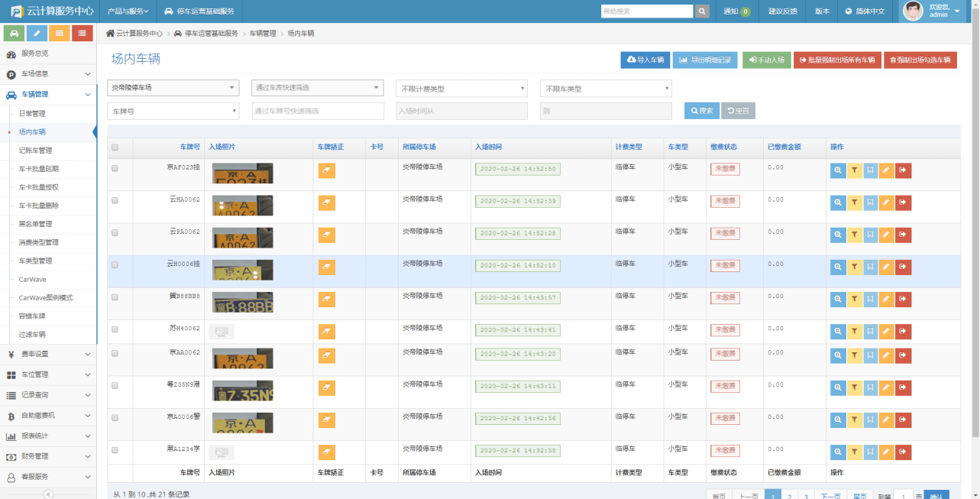Click plate correction eraser icon for 苏H40062

(327, 331)
